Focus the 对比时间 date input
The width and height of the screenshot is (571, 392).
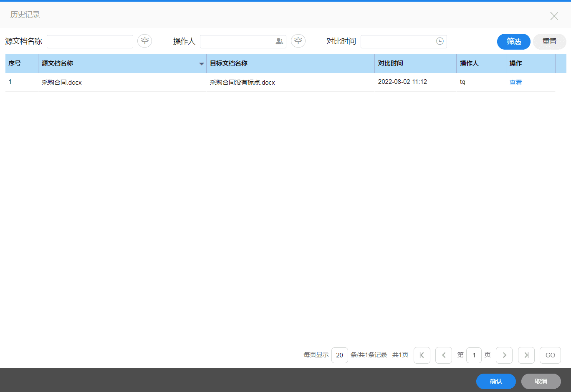404,42
